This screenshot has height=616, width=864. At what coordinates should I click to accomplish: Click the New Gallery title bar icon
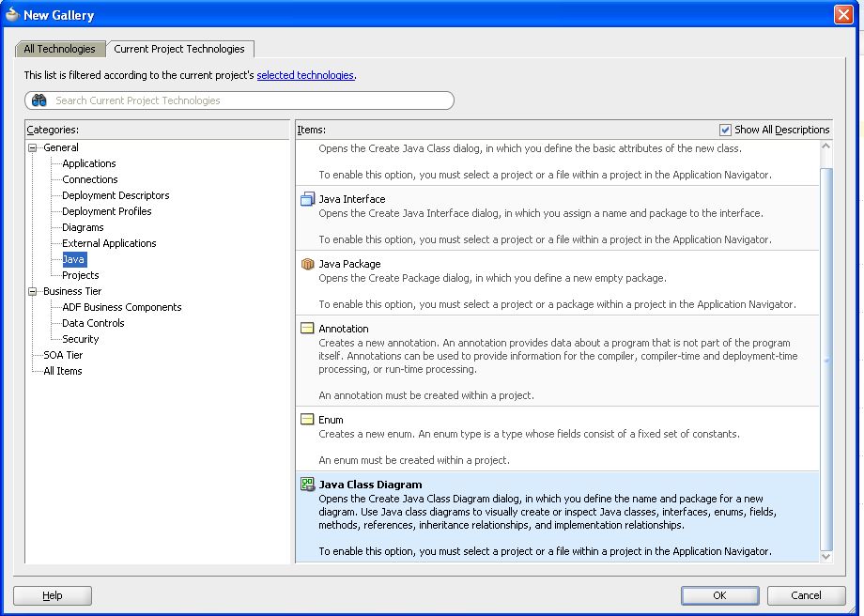[x=12, y=14]
